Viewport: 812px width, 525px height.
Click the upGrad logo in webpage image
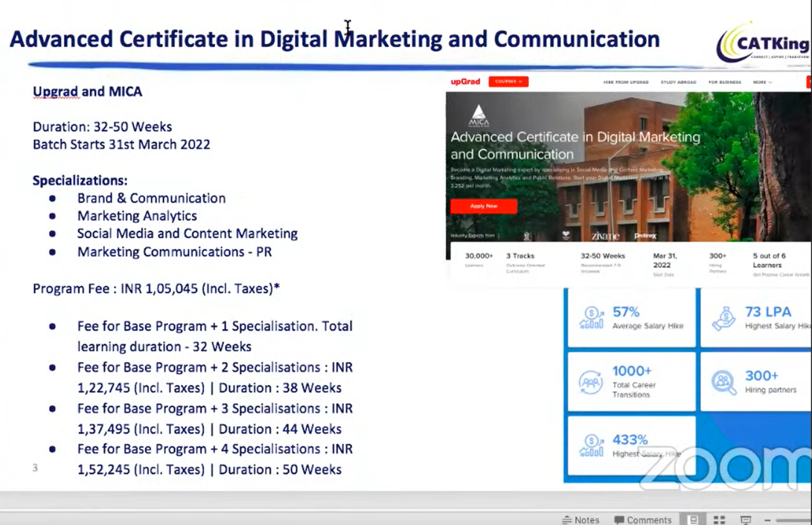(465, 82)
